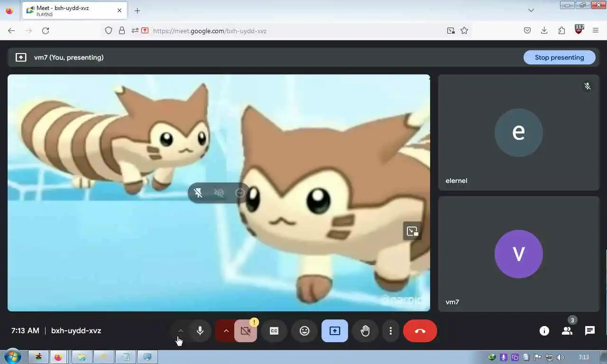Open picture-in-picture from address bar

coord(451,31)
